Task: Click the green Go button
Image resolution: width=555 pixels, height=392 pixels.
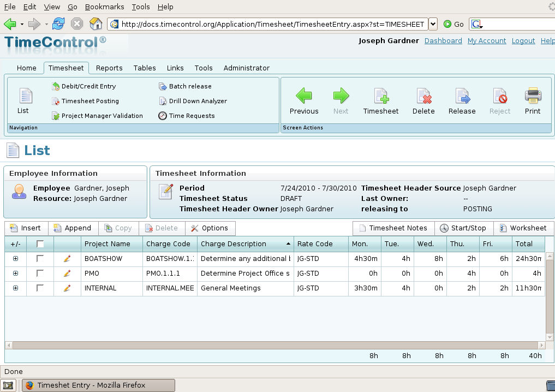Action: (454, 24)
